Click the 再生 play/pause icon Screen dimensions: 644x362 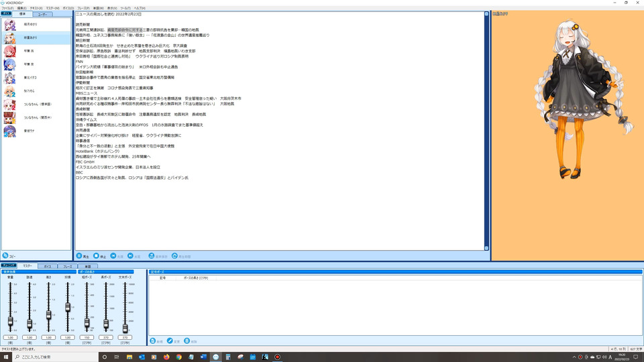[x=79, y=255]
